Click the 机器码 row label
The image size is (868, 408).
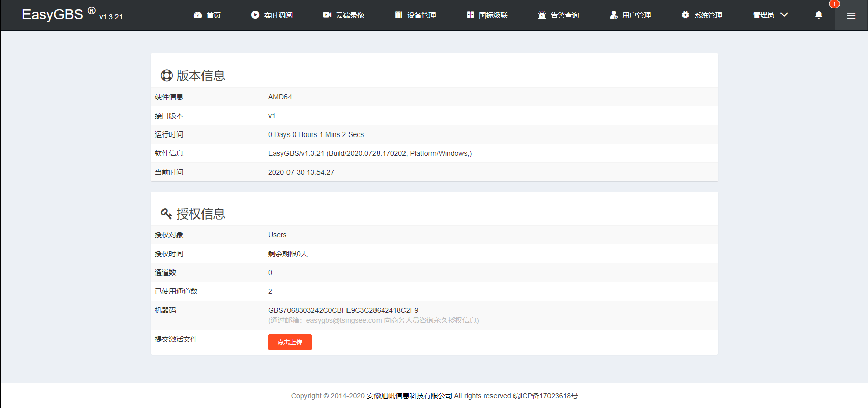pos(165,310)
